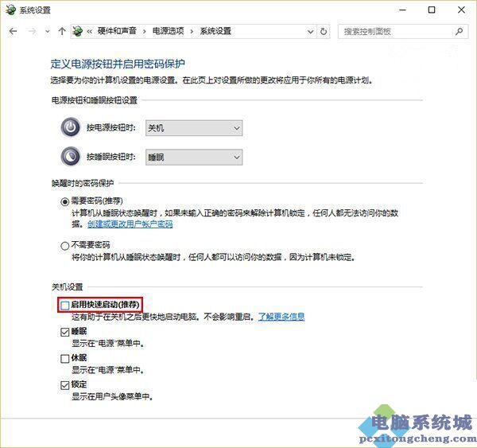Expand the breadcrumb overflow chevron «

89,31
